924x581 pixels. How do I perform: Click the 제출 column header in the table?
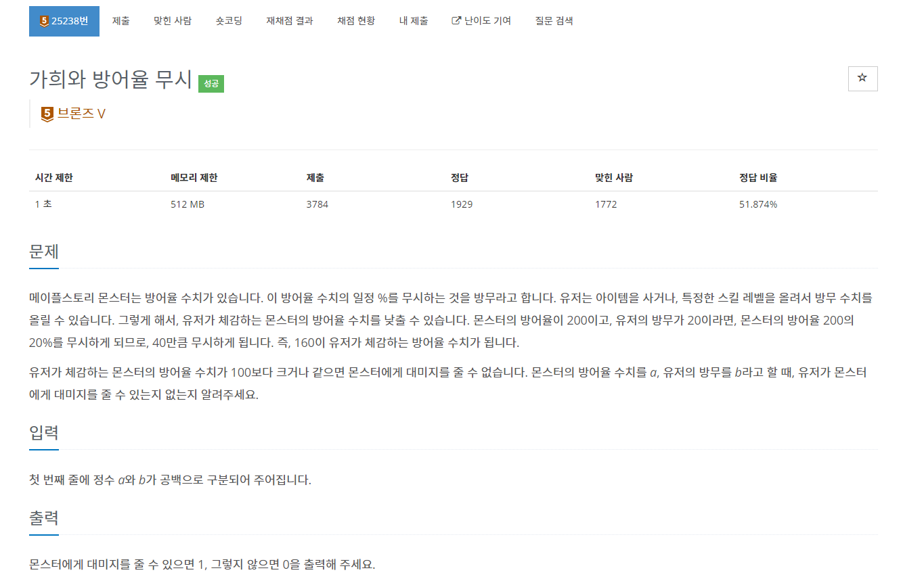(x=315, y=178)
